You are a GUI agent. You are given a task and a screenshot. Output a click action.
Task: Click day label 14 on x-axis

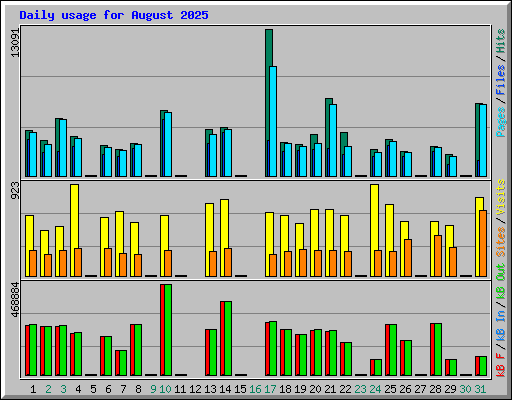coord(225,389)
